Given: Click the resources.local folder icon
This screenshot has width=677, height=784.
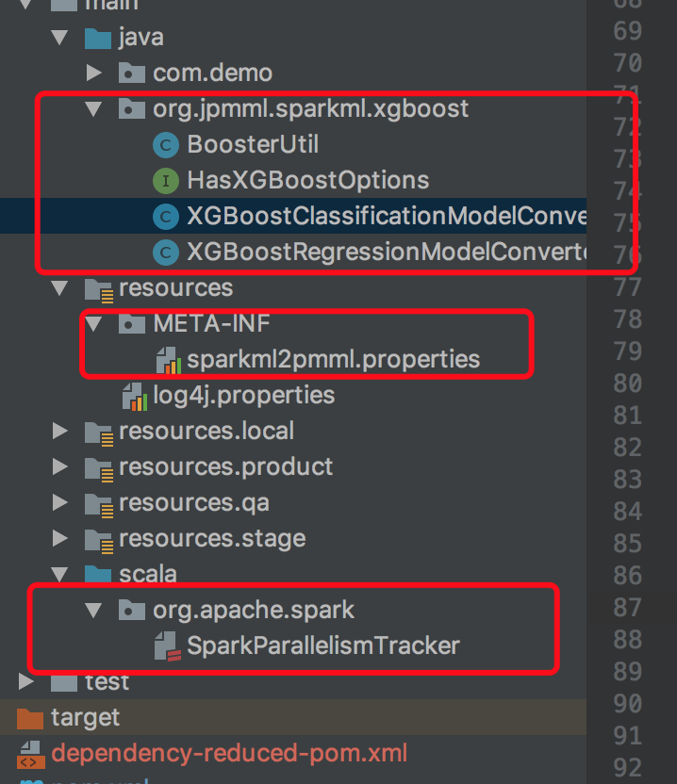Looking at the screenshot, I should click(98, 431).
